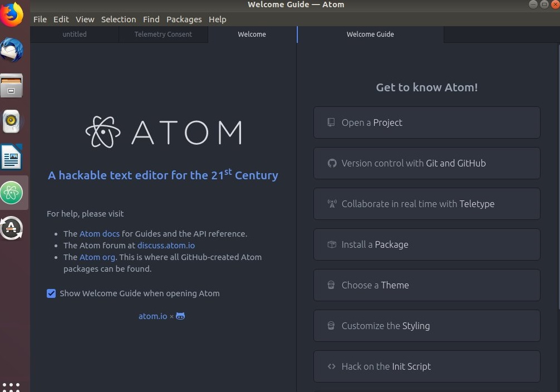Launch LibreOffice Writer from the dock

12,157
